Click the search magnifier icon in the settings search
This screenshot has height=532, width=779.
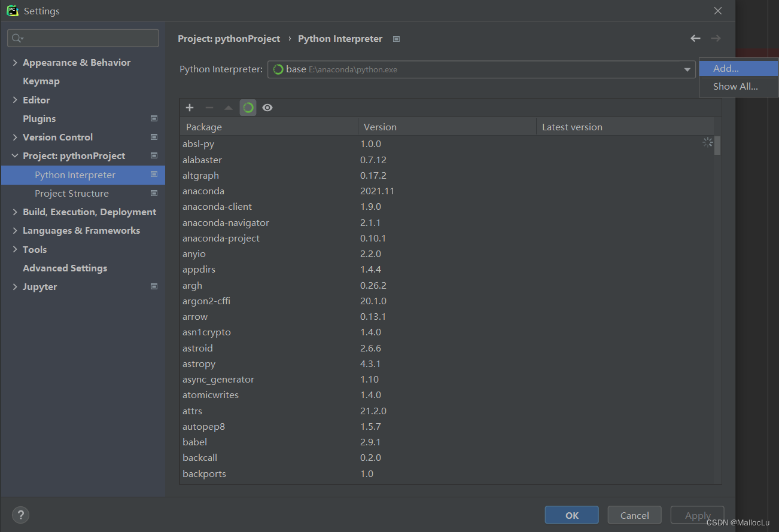tap(17, 38)
